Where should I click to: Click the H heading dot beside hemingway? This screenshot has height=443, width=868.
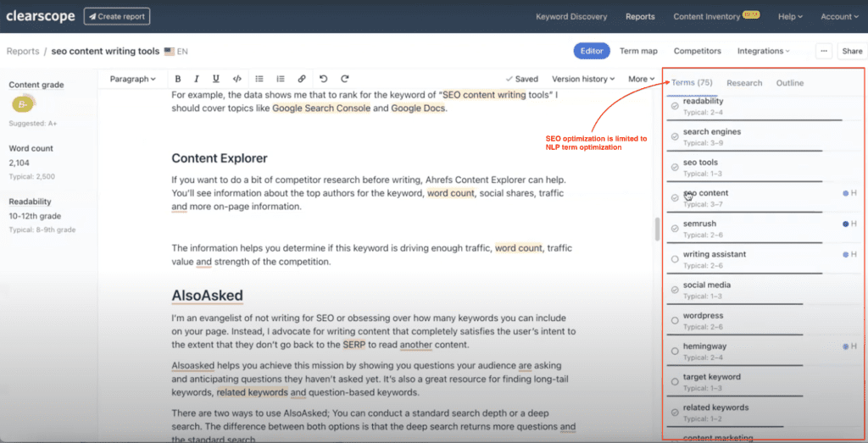click(845, 346)
